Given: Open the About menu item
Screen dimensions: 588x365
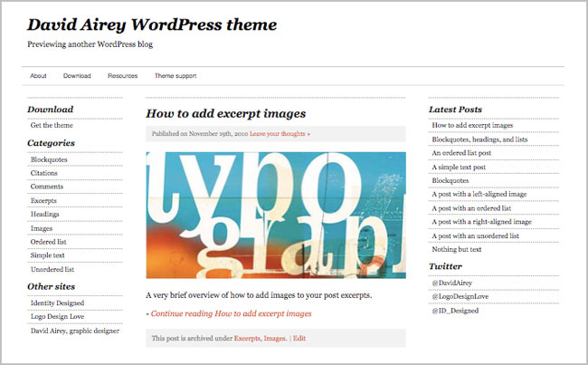Looking at the screenshot, I should [38, 76].
